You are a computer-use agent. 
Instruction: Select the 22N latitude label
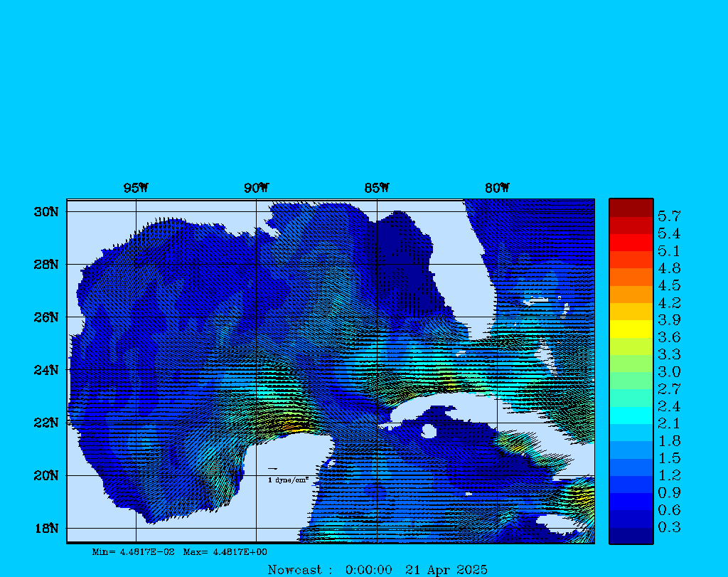click(x=45, y=423)
